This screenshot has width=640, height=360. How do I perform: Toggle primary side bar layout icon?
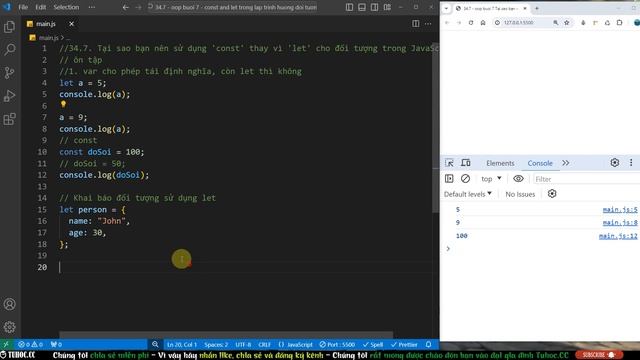(x=349, y=7)
